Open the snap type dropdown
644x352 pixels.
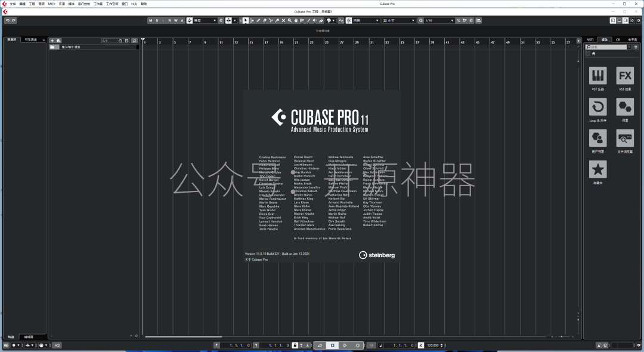pos(366,20)
